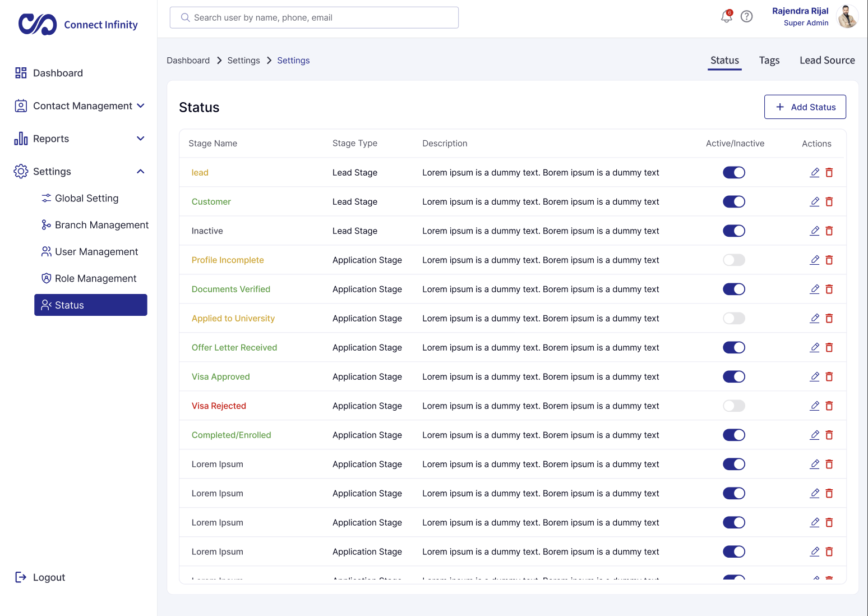Screen dimensions: 868x616
Task: Disable Completed/Enrolled status
Action: pos(734,435)
